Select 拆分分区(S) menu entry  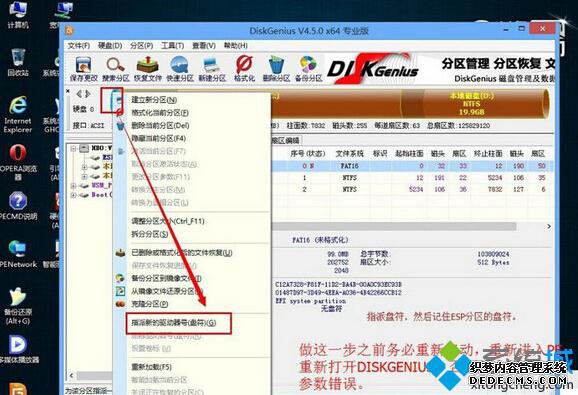(150, 234)
